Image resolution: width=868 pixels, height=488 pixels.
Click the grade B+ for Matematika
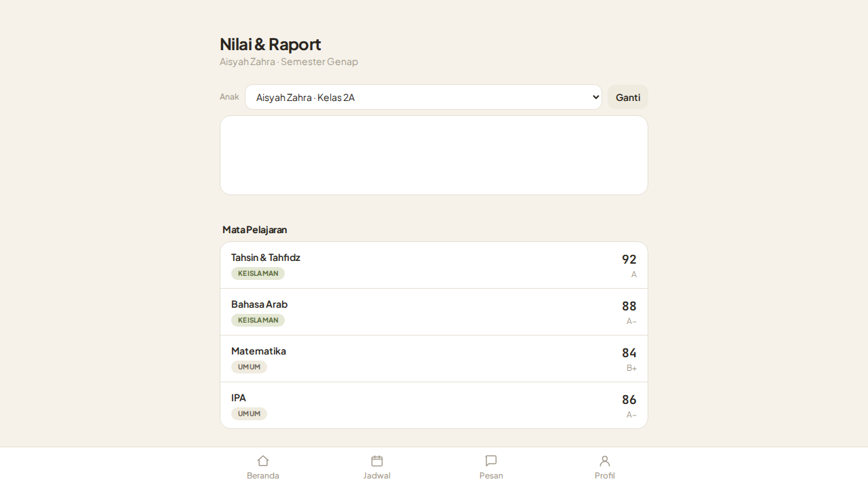(631, 368)
